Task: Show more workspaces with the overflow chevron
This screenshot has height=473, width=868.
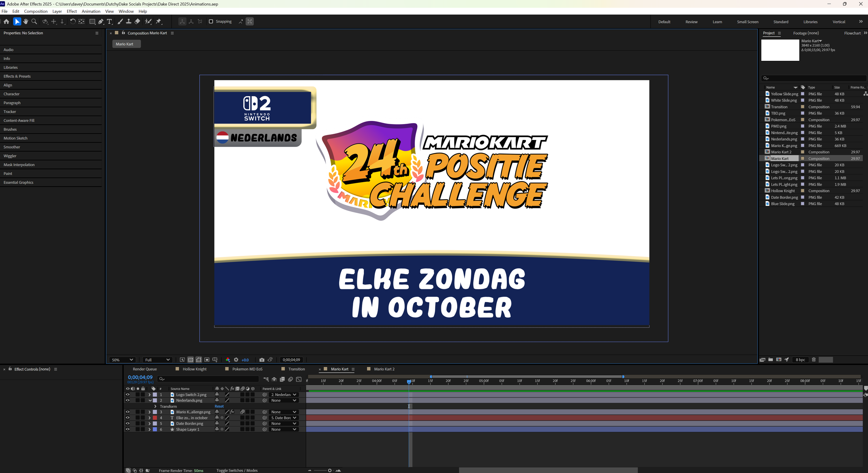Action: click(x=861, y=22)
